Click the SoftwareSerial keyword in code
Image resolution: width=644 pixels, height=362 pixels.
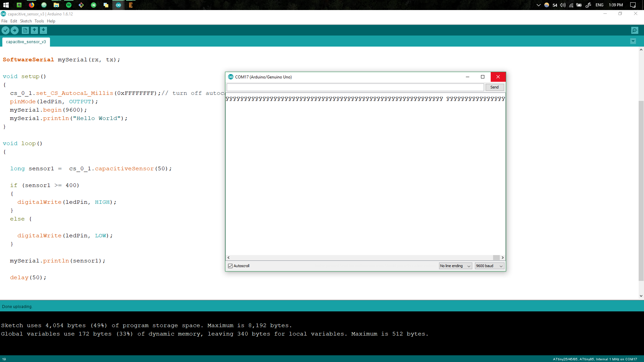point(29,60)
